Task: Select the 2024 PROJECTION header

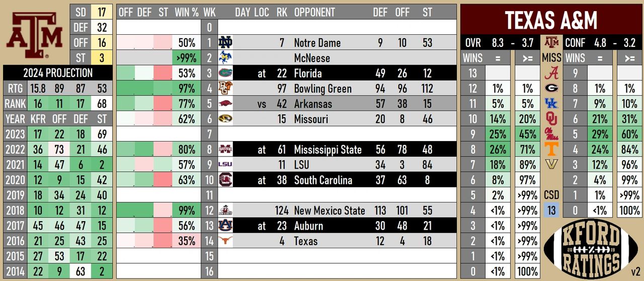Action: [58, 73]
